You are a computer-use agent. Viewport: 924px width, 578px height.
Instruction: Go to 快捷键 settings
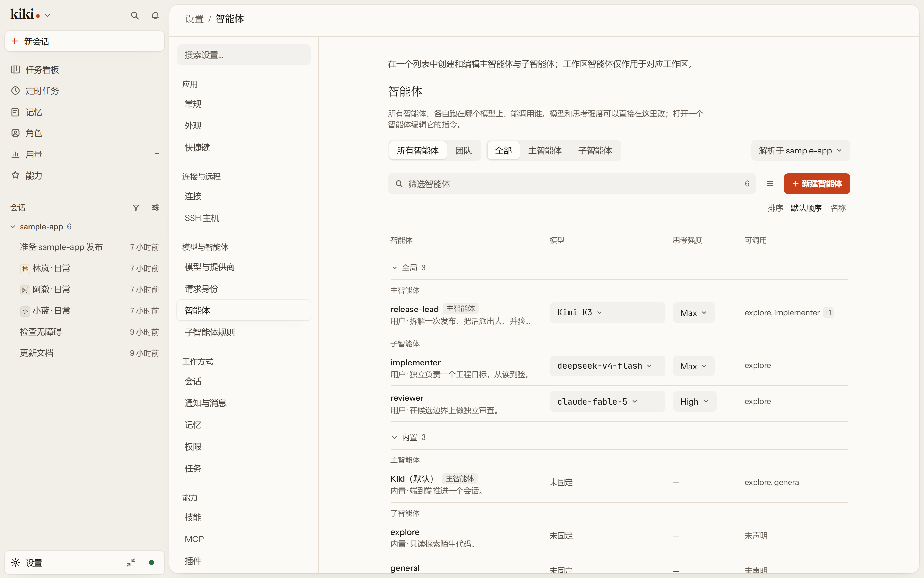coord(244,147)
